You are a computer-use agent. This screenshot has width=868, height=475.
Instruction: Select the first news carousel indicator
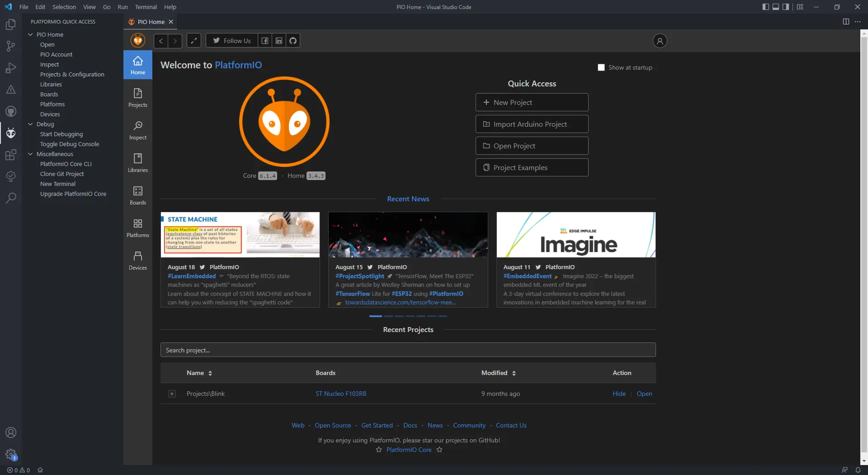375,316
